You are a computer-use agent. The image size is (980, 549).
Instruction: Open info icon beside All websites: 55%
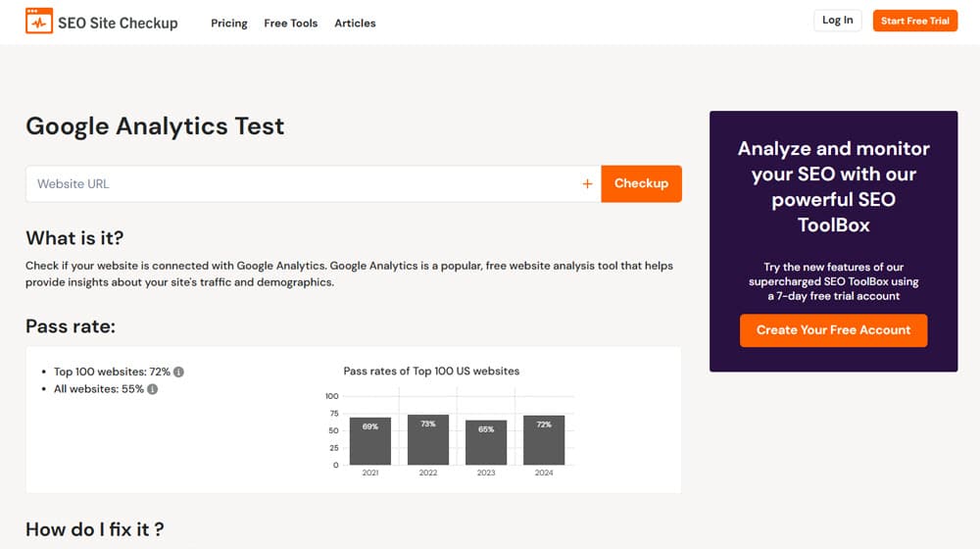pos(153,389)
